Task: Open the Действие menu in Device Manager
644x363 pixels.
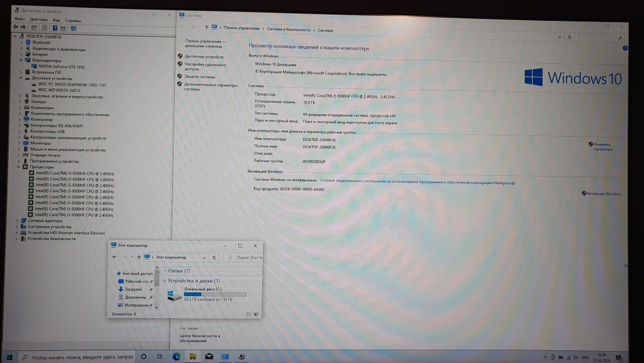Action: (x=39, y=19)
